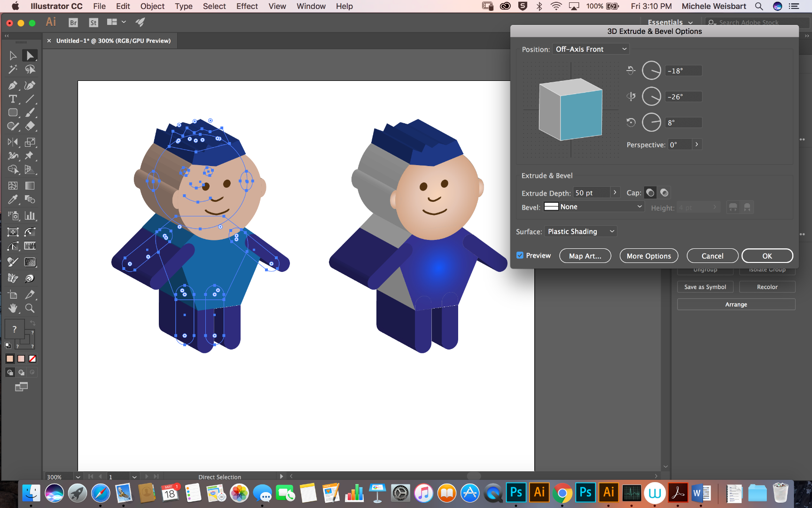This screenshot has height=508, width=812.
Task: Open the Arrange Documents dropdown
Action: click(x=117, y=22)
